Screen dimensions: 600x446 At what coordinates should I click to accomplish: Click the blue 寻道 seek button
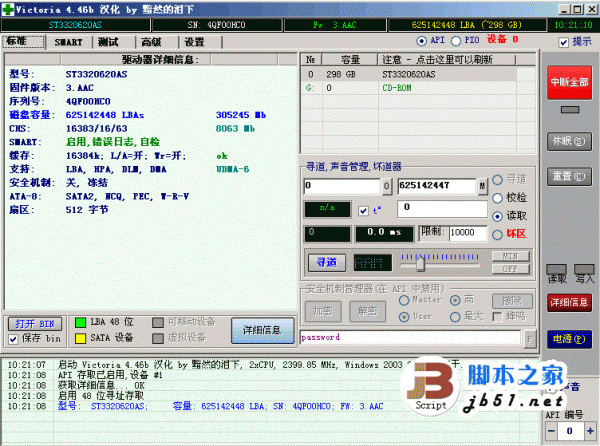[327, 262]
